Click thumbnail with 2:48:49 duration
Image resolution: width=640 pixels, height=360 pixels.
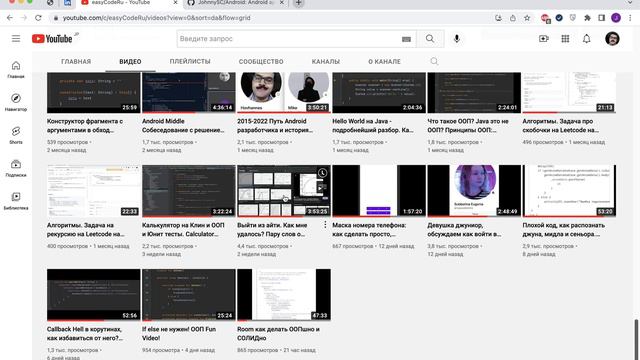pyautogui.click(x=474, y=191)
